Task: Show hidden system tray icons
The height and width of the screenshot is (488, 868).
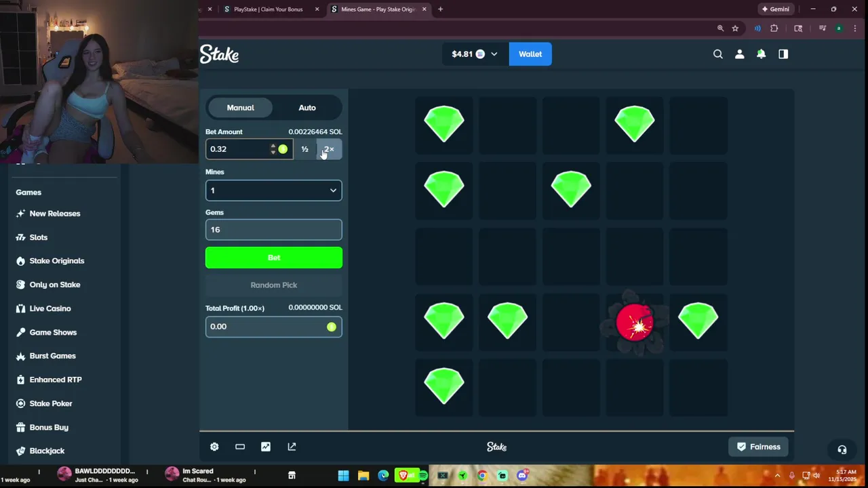Action: coord(777,476)
